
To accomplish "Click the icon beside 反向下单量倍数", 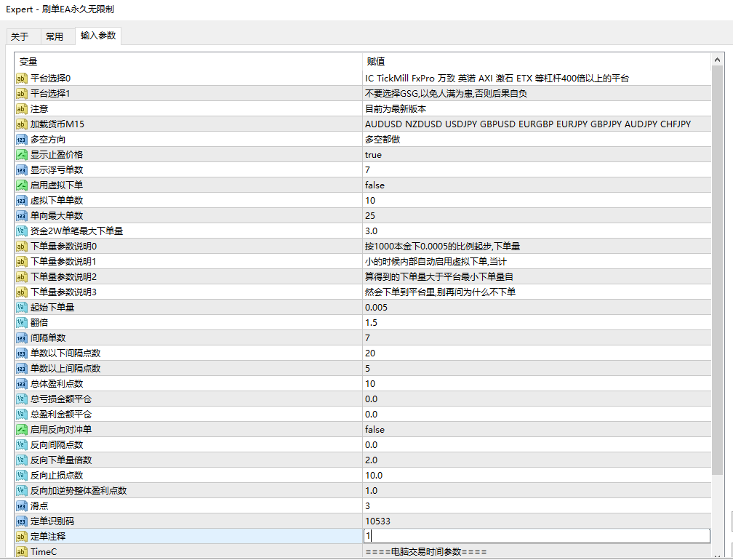I will (x=22, y=460).
